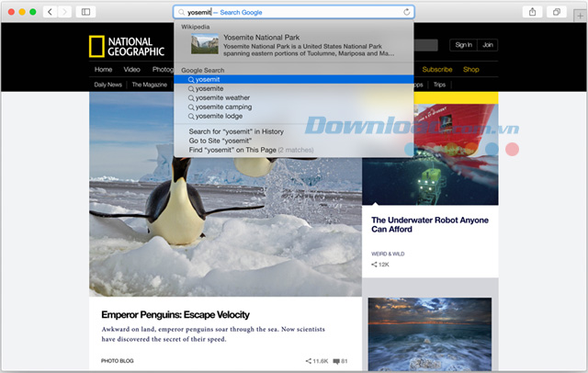Viewport: 588px width, 373px height.
Task: Go forward with the Safari forward arrow
Action: (64, 12)
